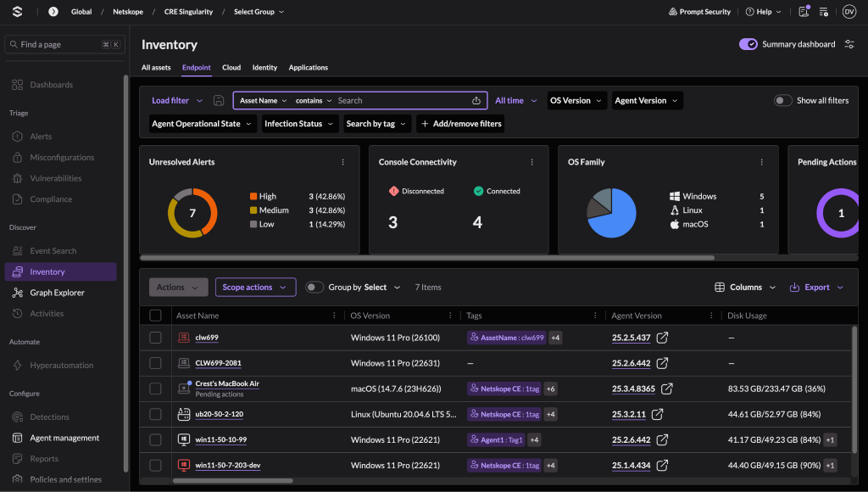Click the horizontal scrollbar under summary cards
The height and width of the screenshot is (492, 868).
[427, 258]
